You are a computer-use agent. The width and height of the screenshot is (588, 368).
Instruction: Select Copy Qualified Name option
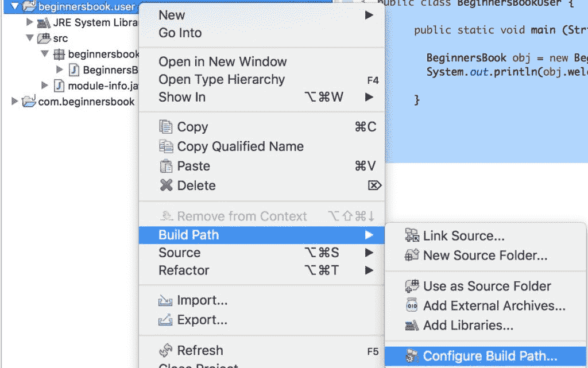tap(240, 146)
